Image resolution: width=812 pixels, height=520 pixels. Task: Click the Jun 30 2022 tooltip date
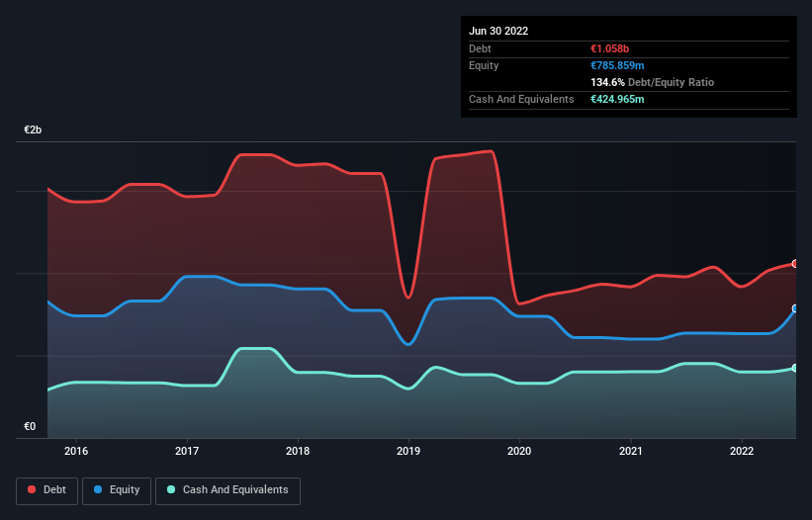(x=498, y=31)
